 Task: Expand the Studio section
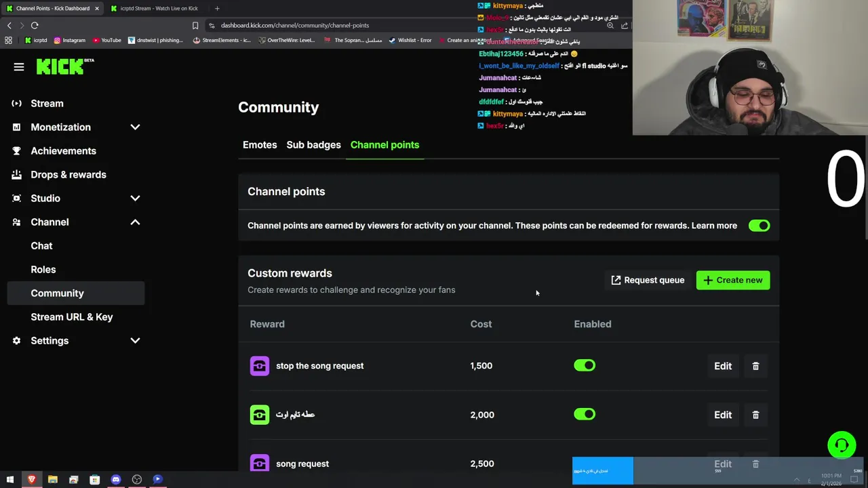coord(135,199)
